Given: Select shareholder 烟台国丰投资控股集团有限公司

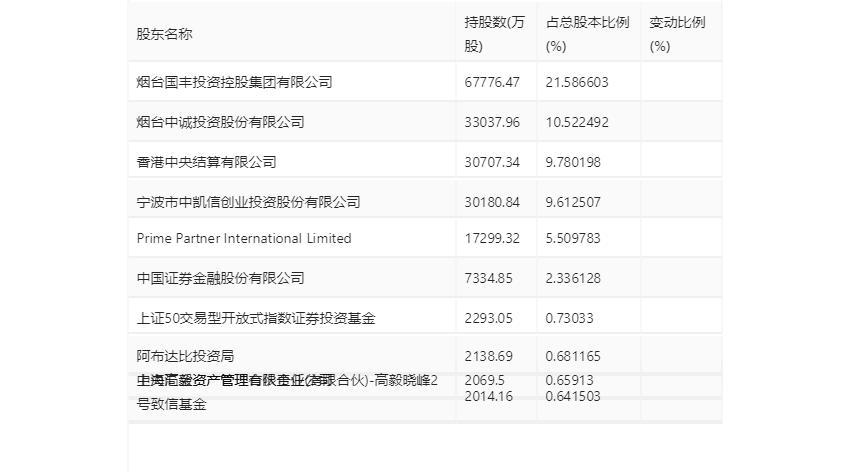Looking at the screenshot, I should coord(234,82).
